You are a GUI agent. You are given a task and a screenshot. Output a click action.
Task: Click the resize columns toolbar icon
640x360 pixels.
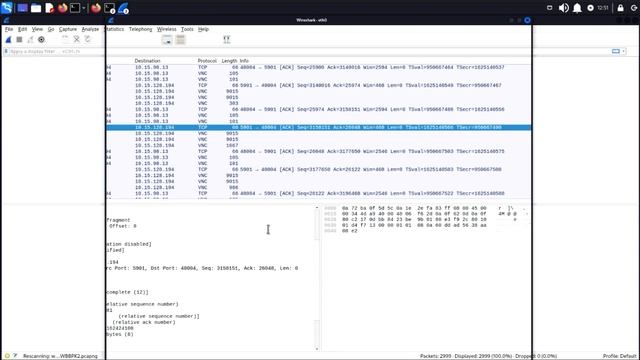[x=227, y=40]
